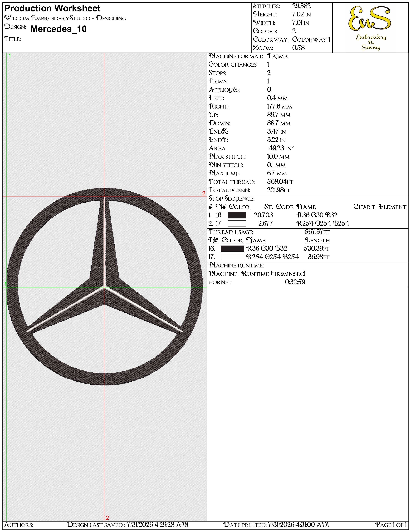
Task: Click the "Stop Sequence:" section heading
Action: point(232,198)
